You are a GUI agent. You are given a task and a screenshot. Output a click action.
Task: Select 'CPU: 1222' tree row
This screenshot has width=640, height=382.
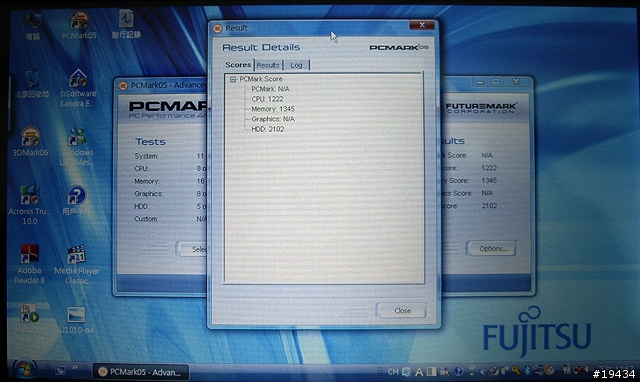267,99
